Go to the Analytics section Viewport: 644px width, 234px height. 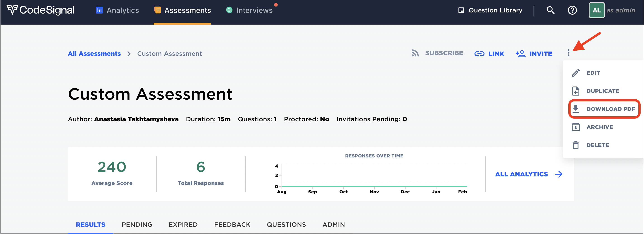117,10
